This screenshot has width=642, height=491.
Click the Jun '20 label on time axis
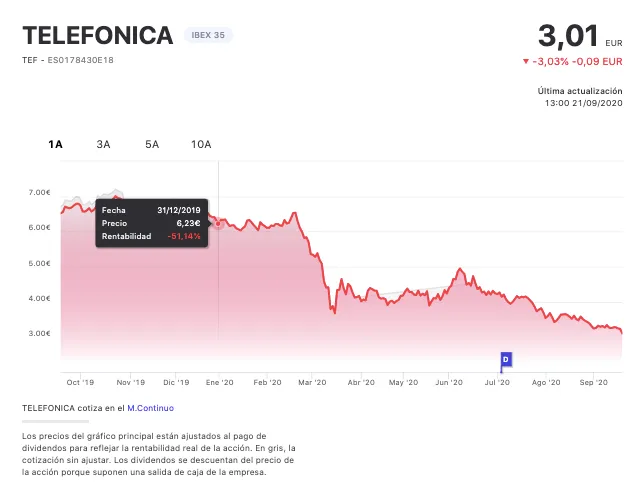click(449, 382)
